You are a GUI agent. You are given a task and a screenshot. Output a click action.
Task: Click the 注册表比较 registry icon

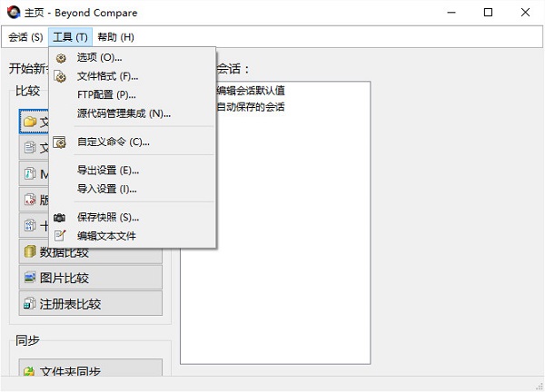click(30, 303)
